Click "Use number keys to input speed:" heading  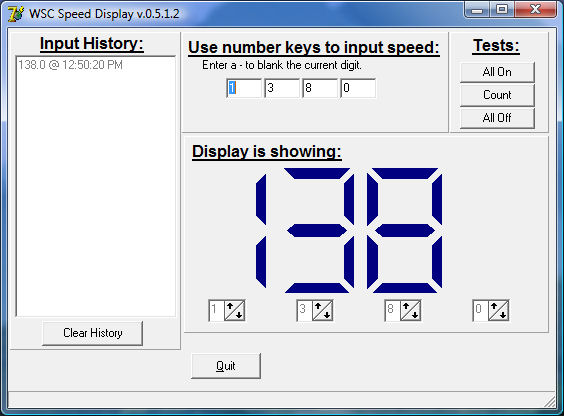tap(314, 47)
